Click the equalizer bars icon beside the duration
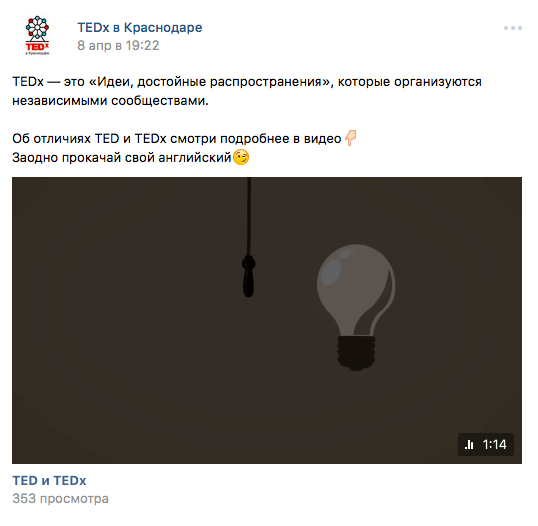 pos(469,445)
